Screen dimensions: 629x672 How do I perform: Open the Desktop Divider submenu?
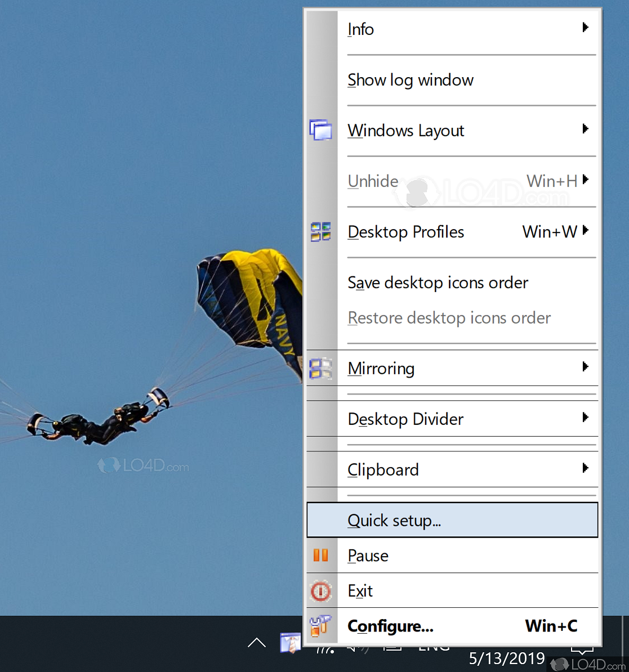tap(405, 419)
